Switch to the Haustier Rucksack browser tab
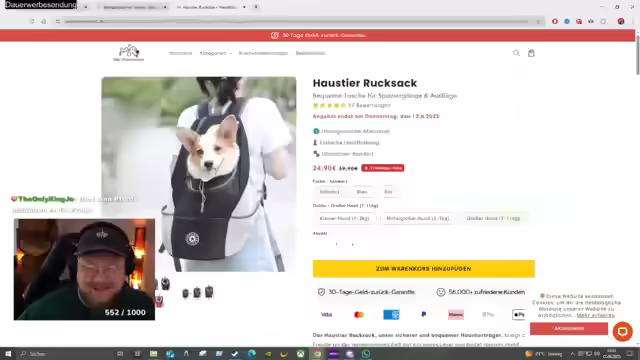 tap(211, 7)
